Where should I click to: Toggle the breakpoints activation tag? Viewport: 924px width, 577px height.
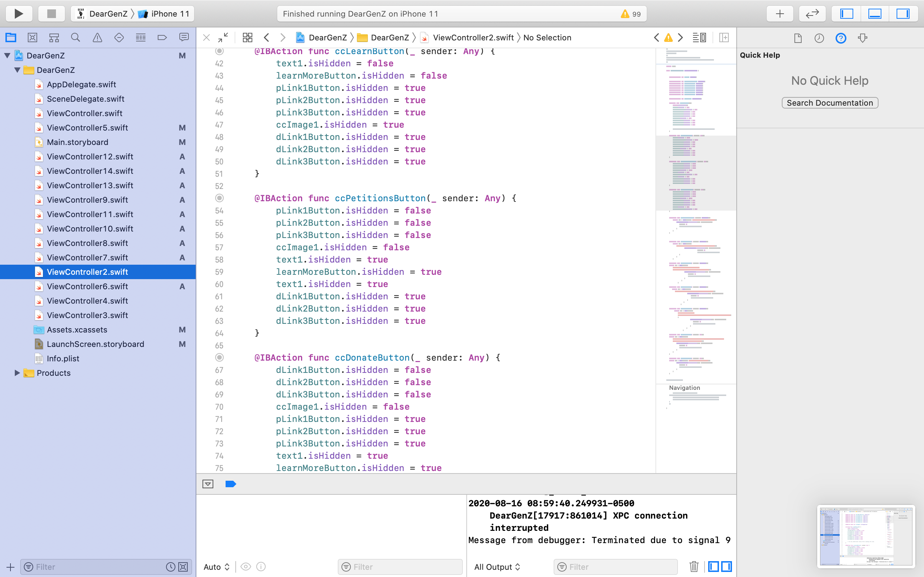click(x=231, y=484)
